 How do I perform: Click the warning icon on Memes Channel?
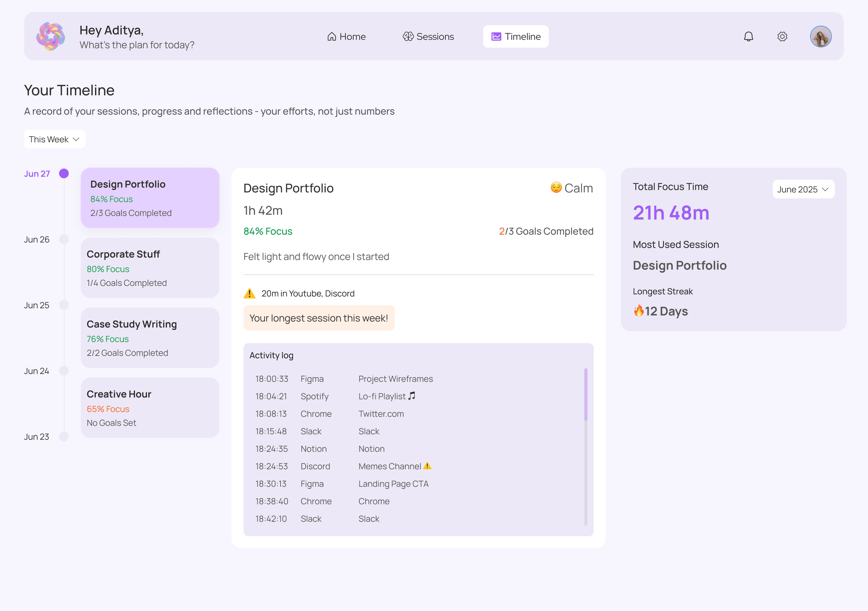[427, 466]
